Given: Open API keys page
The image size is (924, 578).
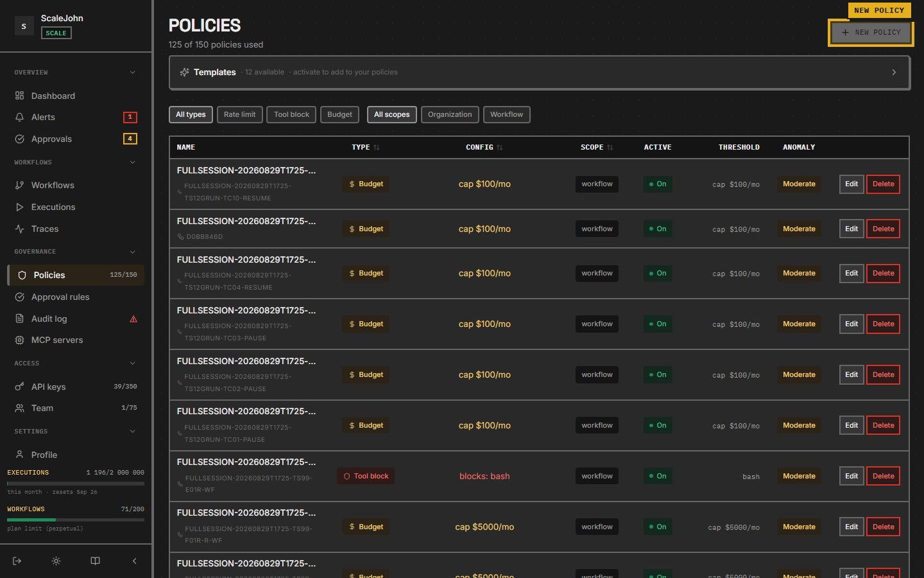Looking at the screenshot, I should tap(76, 387).
